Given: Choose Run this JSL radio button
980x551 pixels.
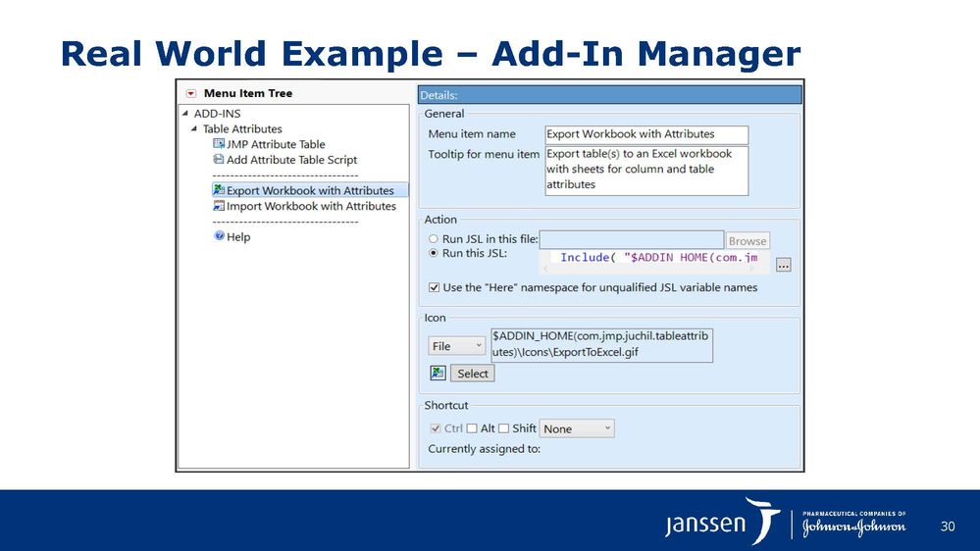Looking at the screenshot, I should click(434, 253).
